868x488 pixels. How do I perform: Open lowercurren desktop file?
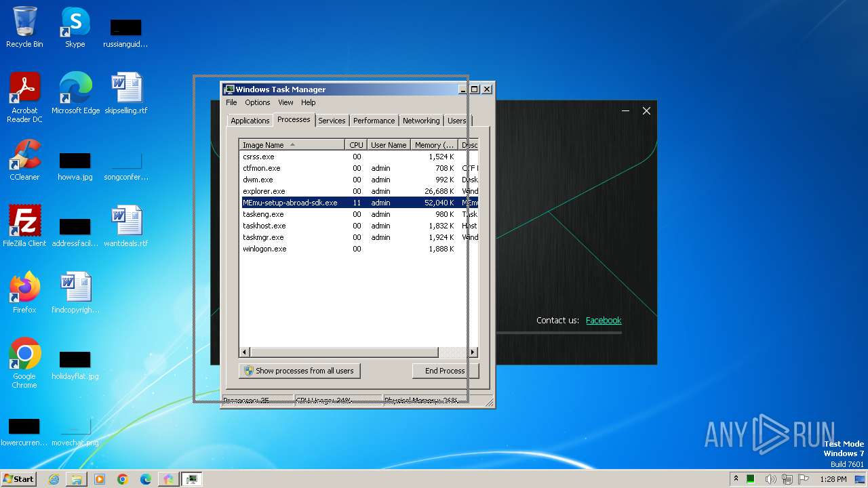click(x=24, y=432)
